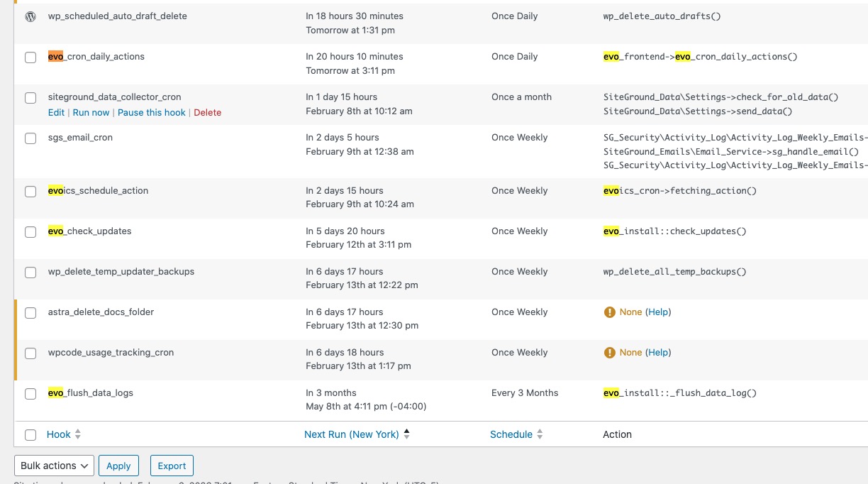This screenshot has height=484, width=868.
Task: Sort events by Schedule column
Action: (x=511, y=434)
